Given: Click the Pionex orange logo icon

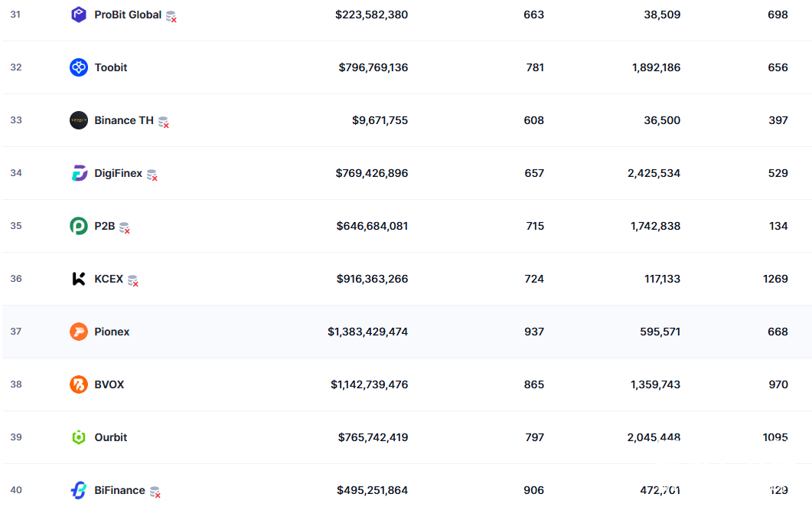Looking at the screenshot, I should [x=79, y=332].
